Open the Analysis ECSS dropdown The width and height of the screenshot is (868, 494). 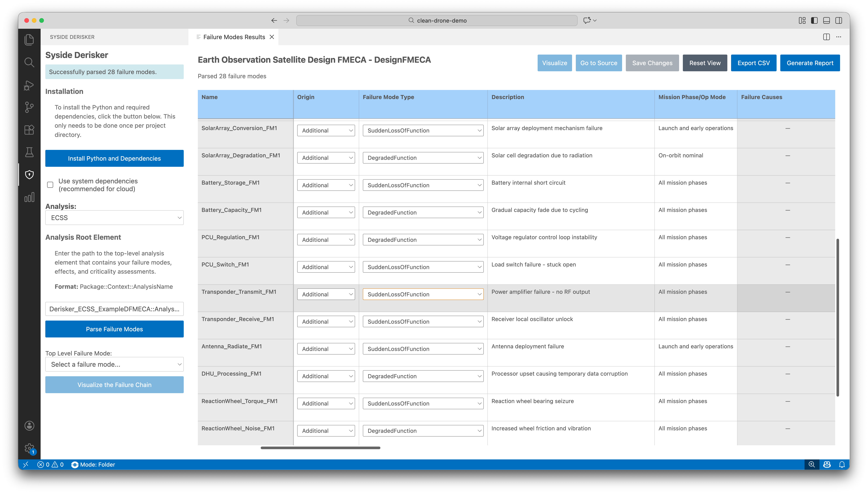[114, 218]
